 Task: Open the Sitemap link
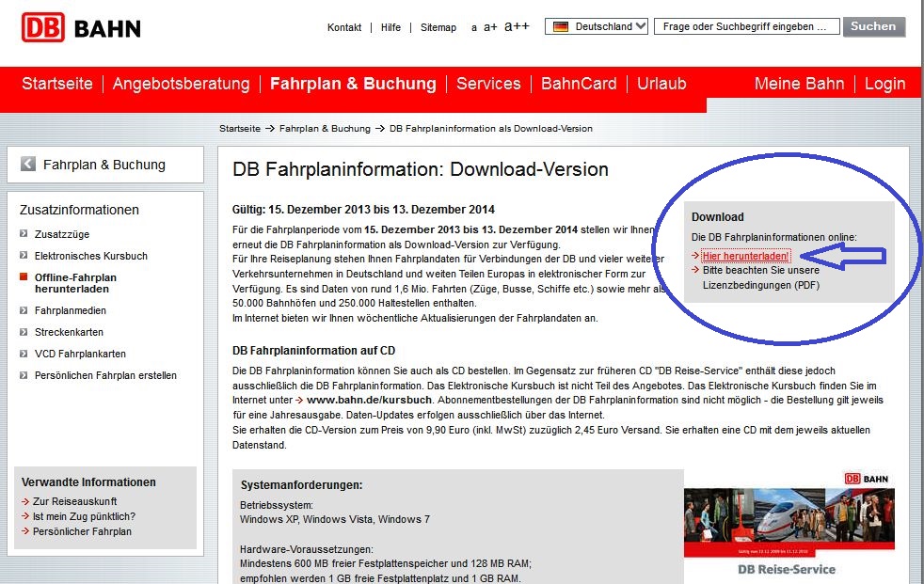[438, 27]
